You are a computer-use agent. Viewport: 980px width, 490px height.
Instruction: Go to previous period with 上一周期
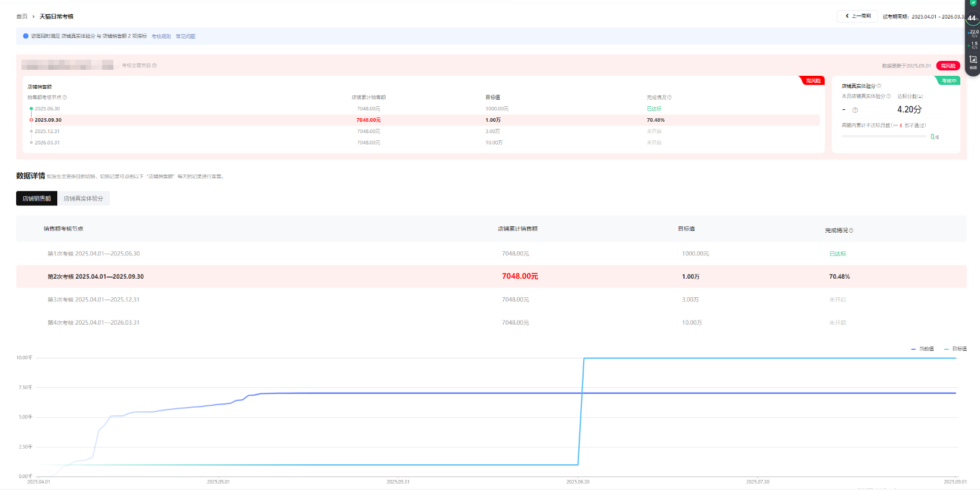[x=858, y=16]
